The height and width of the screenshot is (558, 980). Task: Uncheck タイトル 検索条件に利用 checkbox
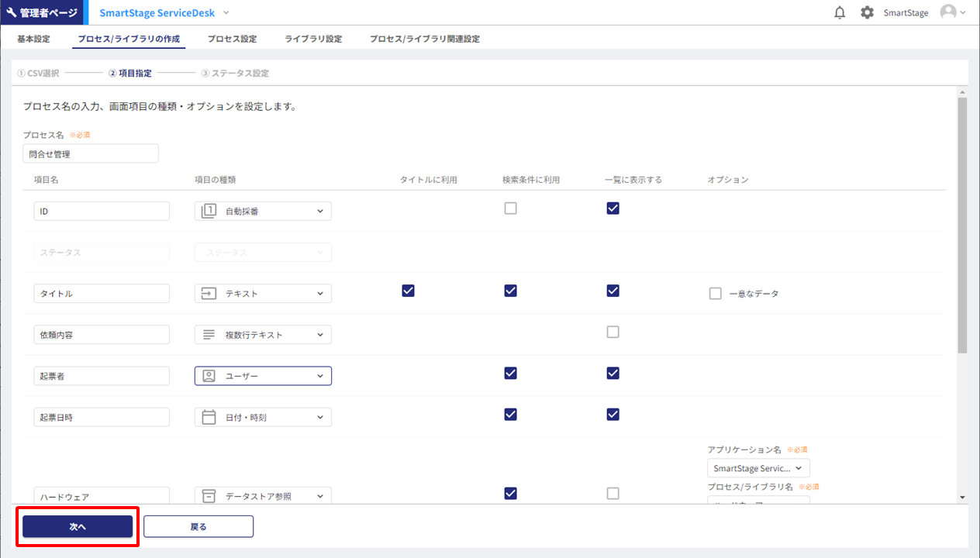[x=510, y=291]
